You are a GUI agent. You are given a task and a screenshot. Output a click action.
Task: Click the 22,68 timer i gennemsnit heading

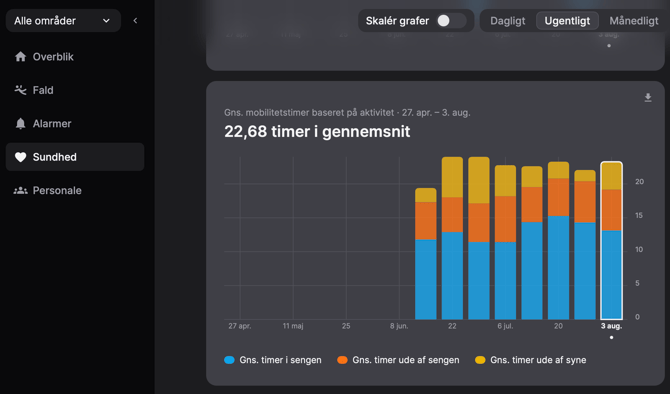coord(317,132)
